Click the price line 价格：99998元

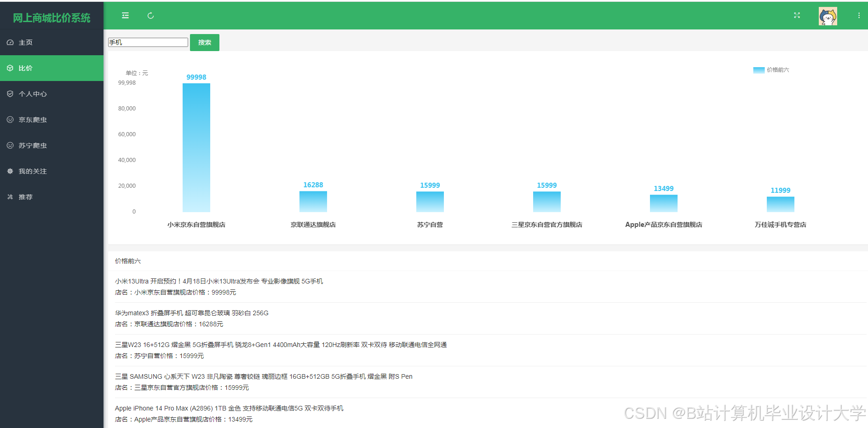tap(176, 292)
